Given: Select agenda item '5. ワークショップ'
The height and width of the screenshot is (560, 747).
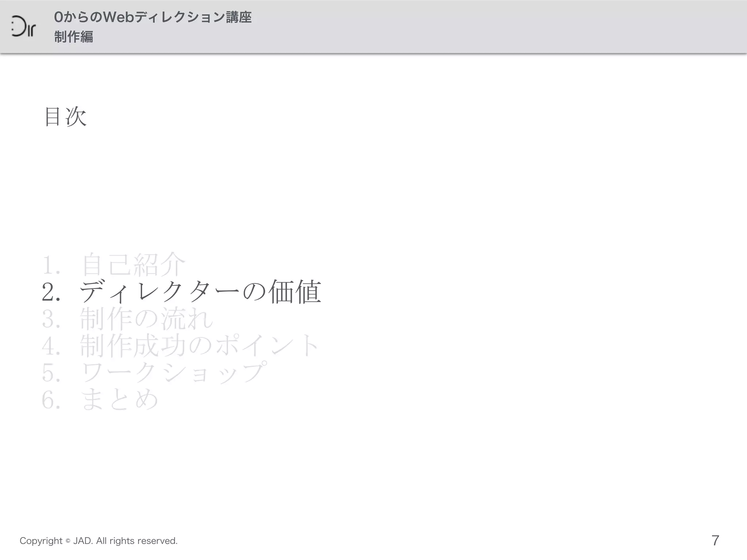Looking at the screenshot, I should (x=155, y=373).
